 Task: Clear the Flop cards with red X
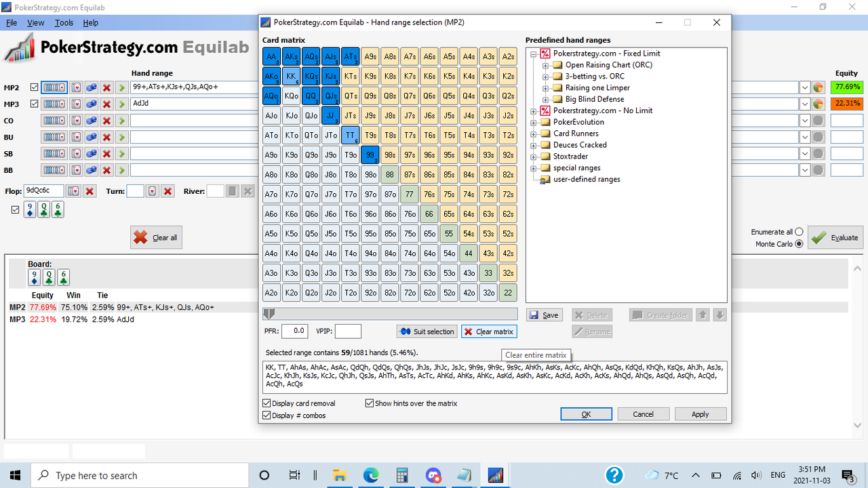(90, 191)
